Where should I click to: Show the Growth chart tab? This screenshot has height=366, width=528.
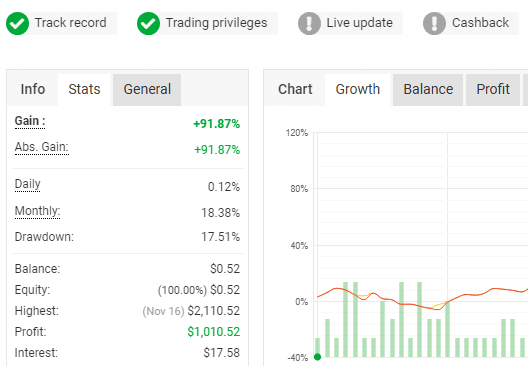pos(358,90)
